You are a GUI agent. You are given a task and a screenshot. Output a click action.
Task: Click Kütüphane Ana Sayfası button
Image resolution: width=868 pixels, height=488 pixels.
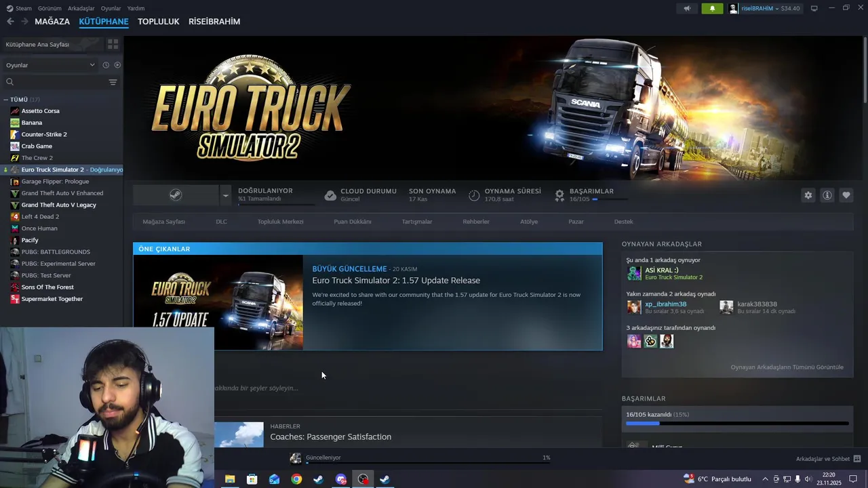pos(52,44)
